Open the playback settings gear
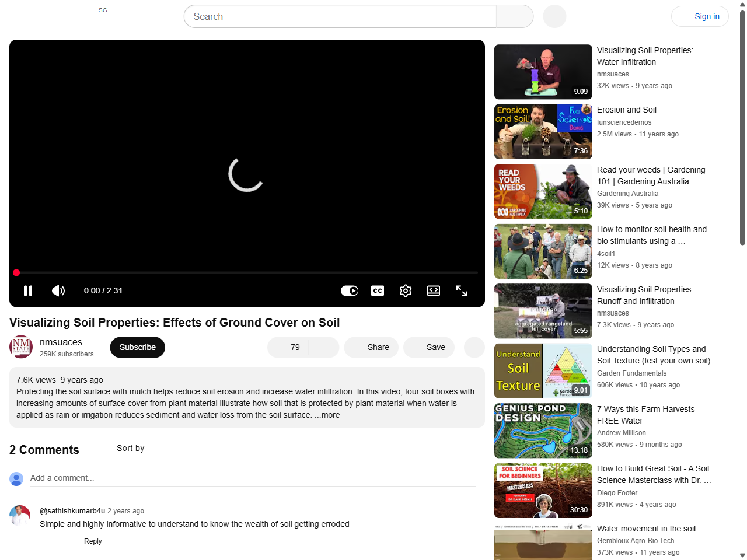This screenshot has width=747, height=560. point(405,290)
